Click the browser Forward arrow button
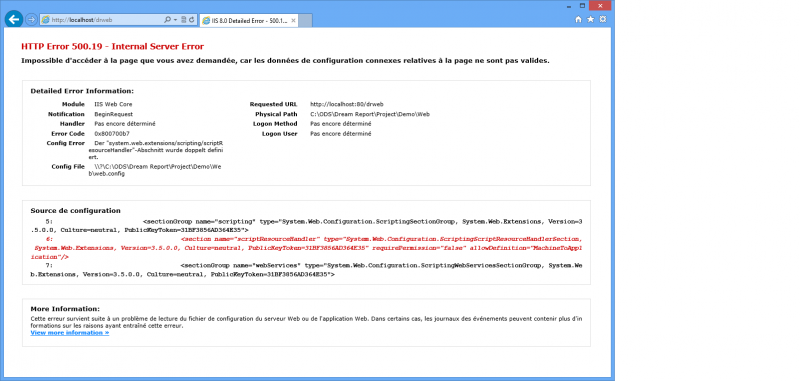The height and width of the screenshot is (381, 800). pos(31,19)
